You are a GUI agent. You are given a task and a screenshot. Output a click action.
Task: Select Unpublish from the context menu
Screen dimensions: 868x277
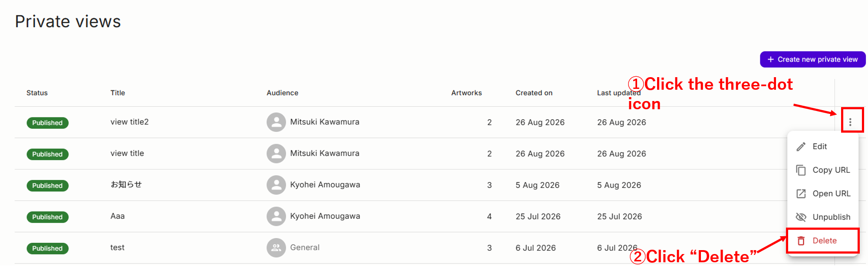[x=823, y=217]
